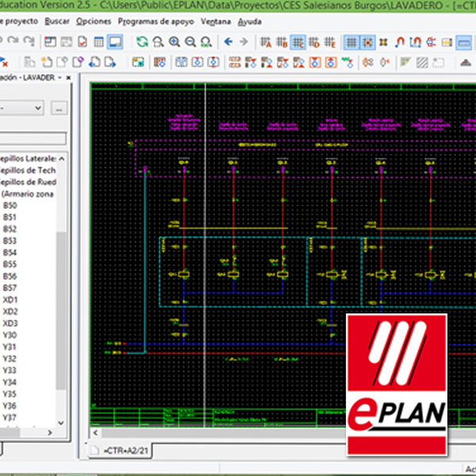Select the '(Armario zona' tree row
Viewport: 476px width, 476px height.
coord(27,194)
